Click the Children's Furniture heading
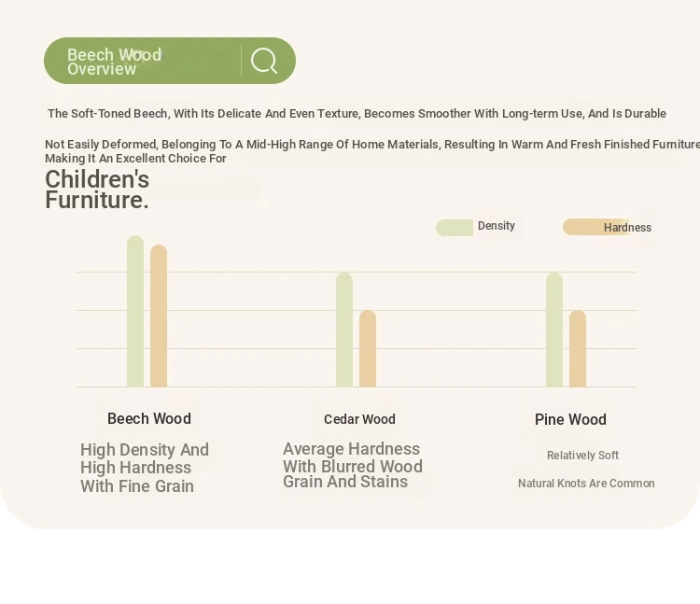Screen dimensions: 700x604 [x=97, y=190]
